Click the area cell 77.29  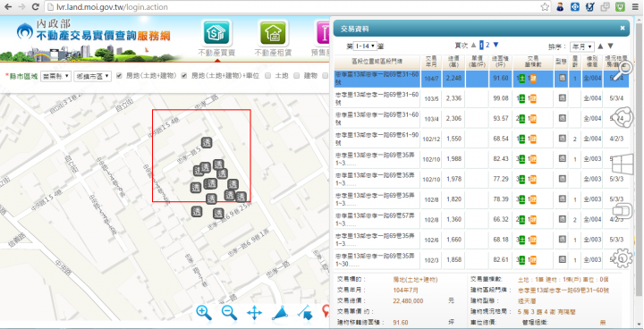click(501, 179)
